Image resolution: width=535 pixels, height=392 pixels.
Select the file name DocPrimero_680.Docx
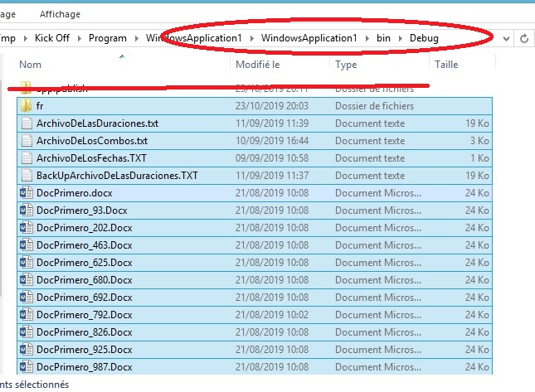(x=85, y=280)
